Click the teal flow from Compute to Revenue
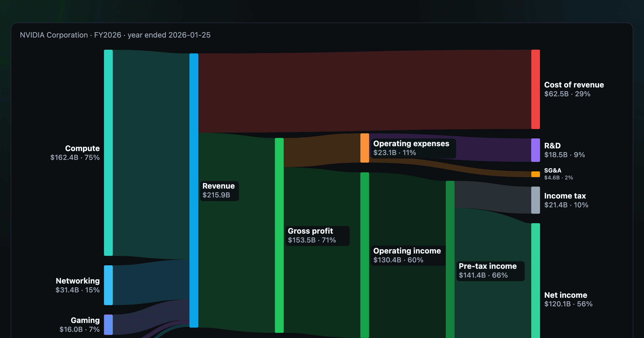644x338 pixels. (151, 155)
